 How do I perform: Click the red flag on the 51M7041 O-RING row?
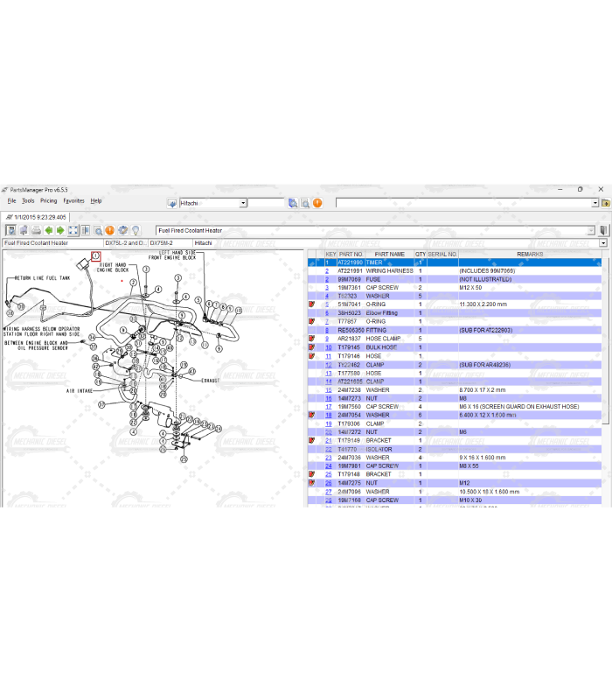(312, 304)
